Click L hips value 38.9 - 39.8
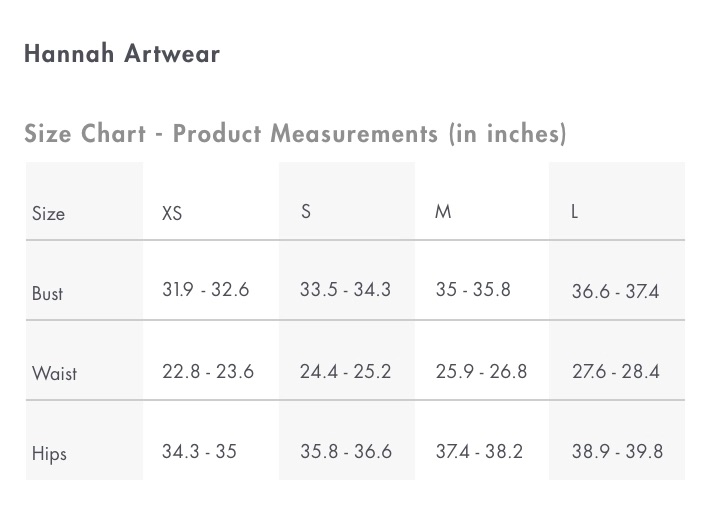Image resolution: width=712 pixels, height=510 pixels. point(617,451)
